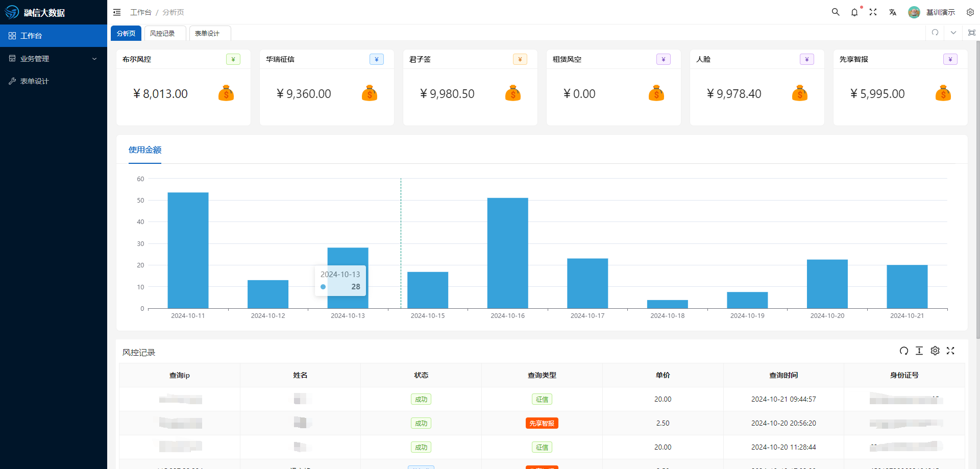Image resolution: width=980 pixels, height=469 pixels.
Task: Click the money bag icon on 华瑞征信 card
Action: click(x=370, y=93)
